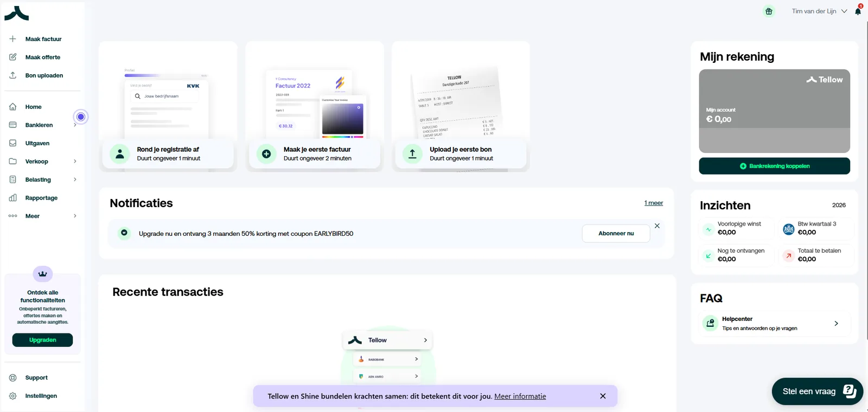The height and width of the screenshot is (412, 868).
Task: Open Upload je eerste bon card
Action: (x=461, y=106)
